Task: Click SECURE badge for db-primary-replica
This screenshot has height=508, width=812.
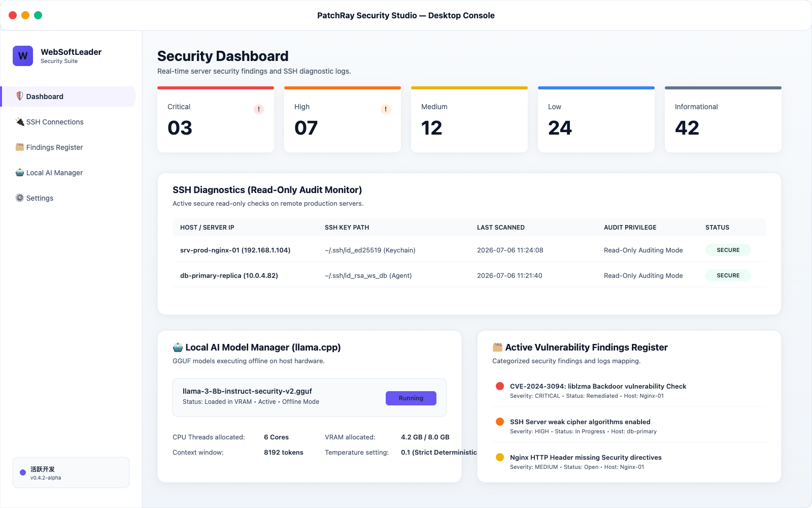Action: pyautogui.click(x=728, y=275)
